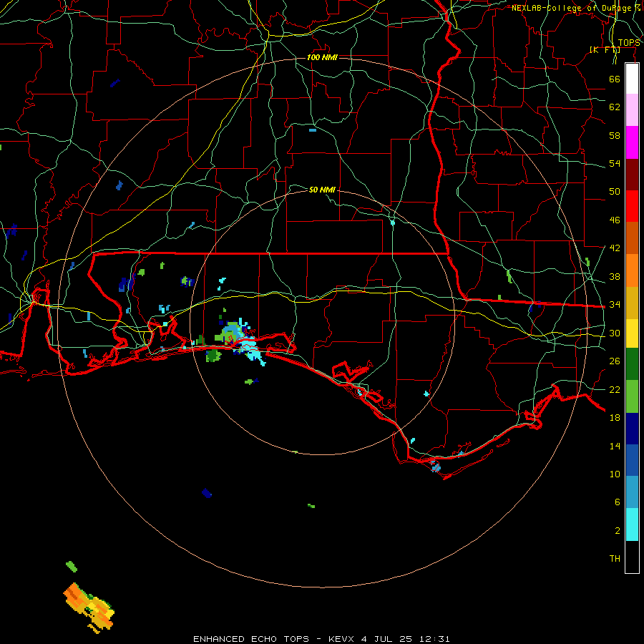Click the black TH threshold legend swatch
The width and height of the screenshot is (644, 644).
coord(632,557)
